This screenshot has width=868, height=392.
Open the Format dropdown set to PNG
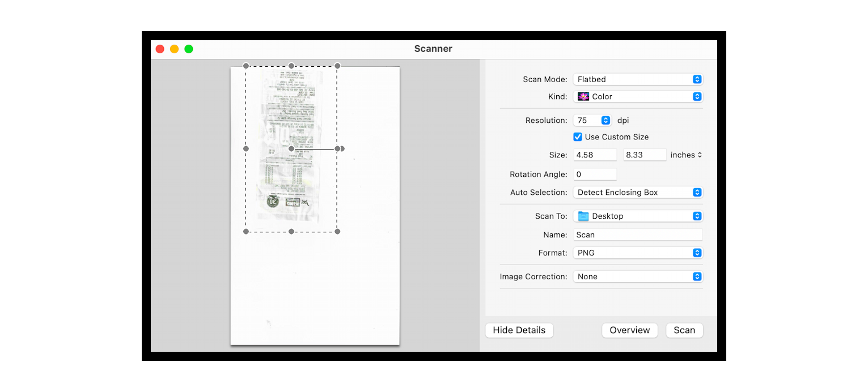(x=638, y=253)
